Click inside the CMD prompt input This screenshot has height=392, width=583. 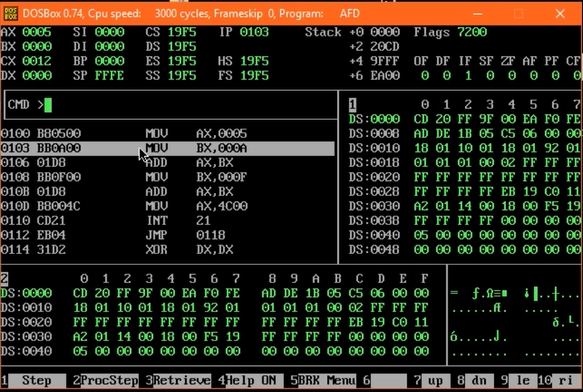pos(171,105)
